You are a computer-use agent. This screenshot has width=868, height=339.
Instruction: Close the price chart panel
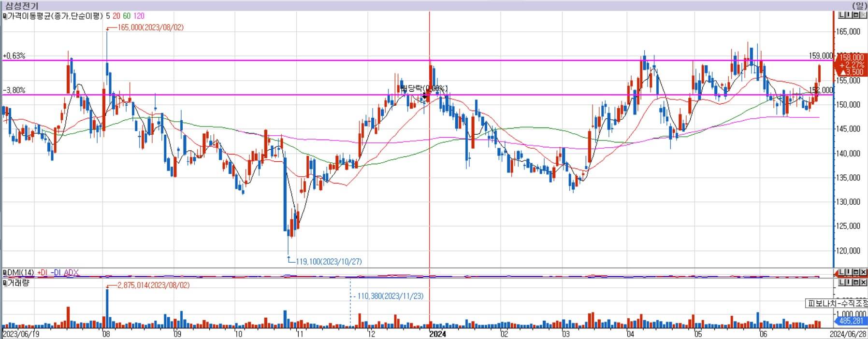tap(863, 15)
